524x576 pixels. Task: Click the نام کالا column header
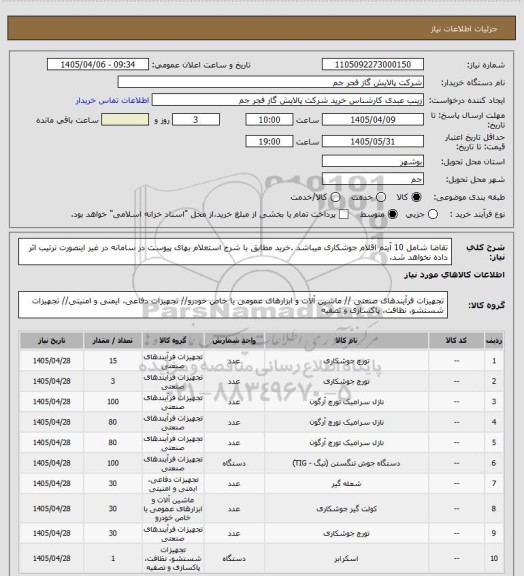346,341
